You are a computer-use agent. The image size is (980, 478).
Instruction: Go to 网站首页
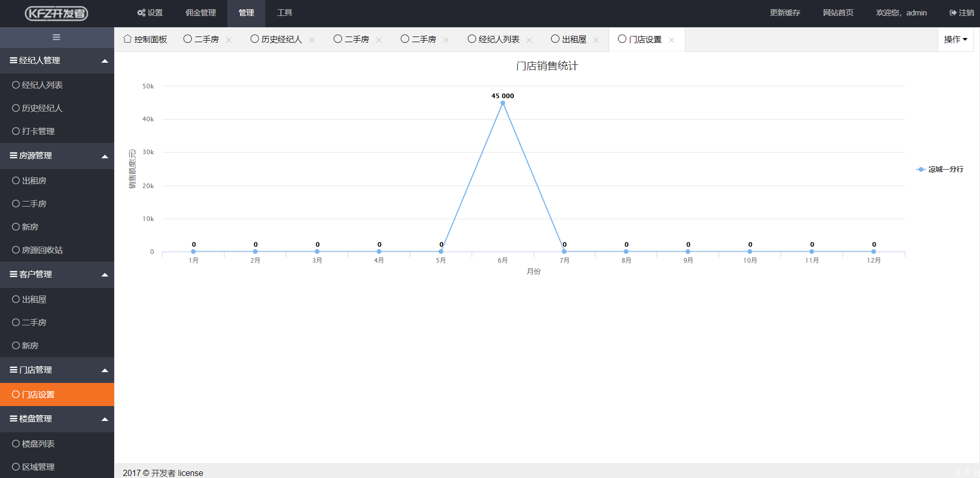(838, 13)
